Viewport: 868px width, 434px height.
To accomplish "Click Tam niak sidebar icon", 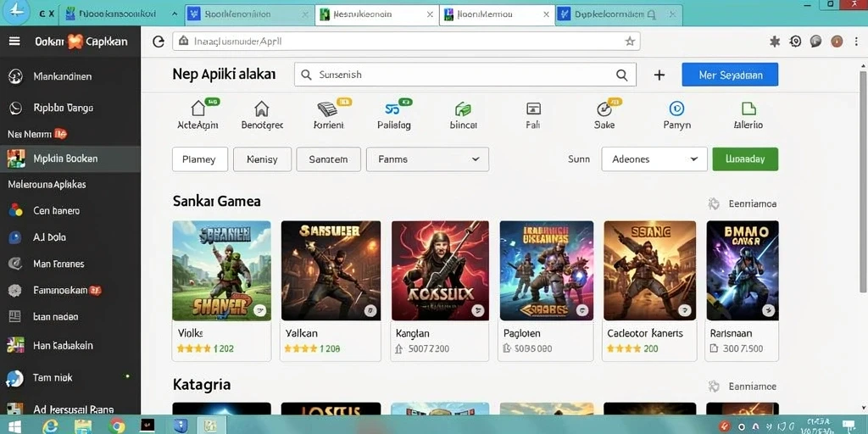I will [15, 378].
